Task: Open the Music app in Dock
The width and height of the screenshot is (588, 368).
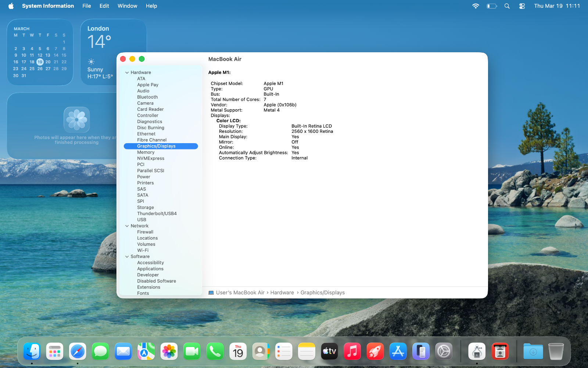Action: (352, 352)
